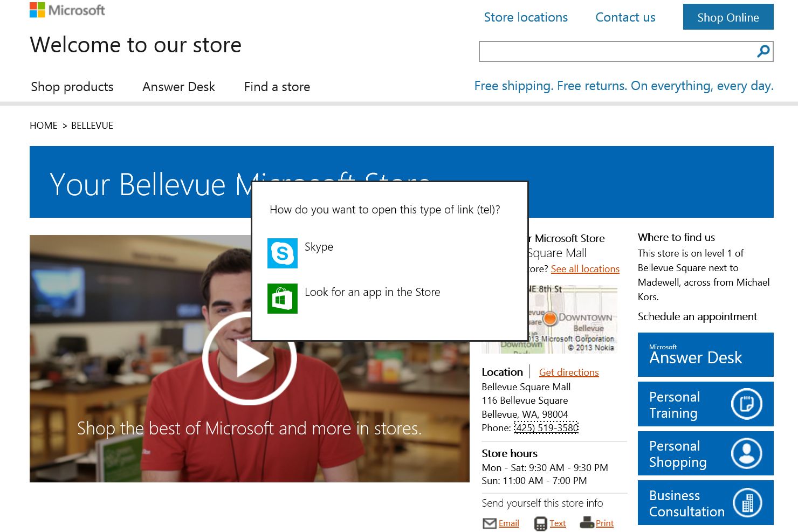Open the Answer Desk menu

pos(178,87)
